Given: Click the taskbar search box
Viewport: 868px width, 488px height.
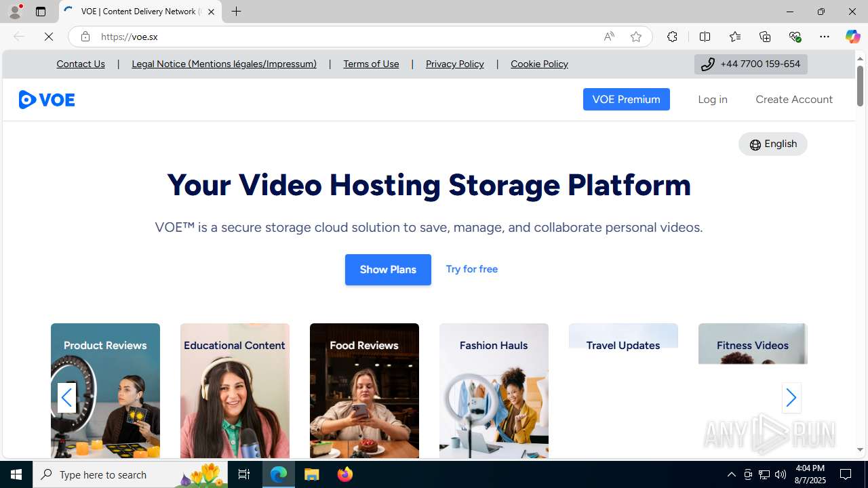Looking at the screenshot, I should tap(130, 474).
